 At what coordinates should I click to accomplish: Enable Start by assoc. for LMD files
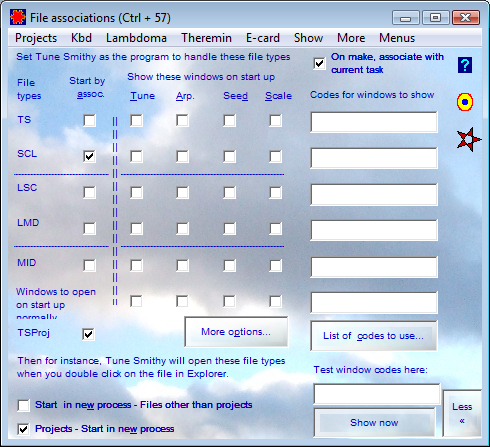pyautogui.click(x=89, y=229)
